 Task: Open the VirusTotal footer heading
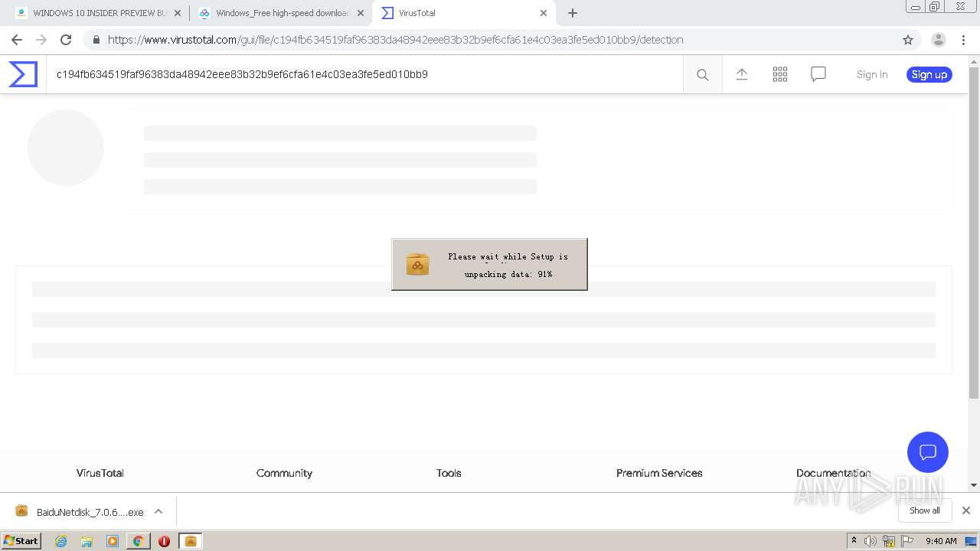[100, 473]
